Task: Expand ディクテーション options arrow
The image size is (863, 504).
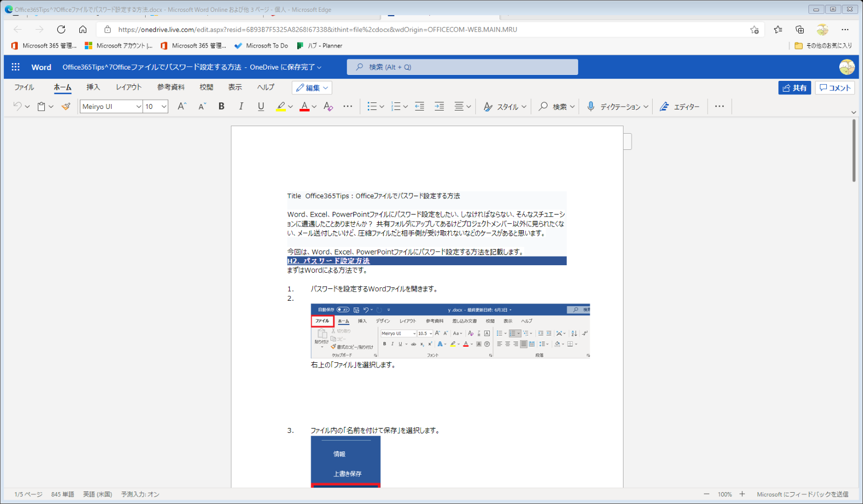Action: (646, 107)
